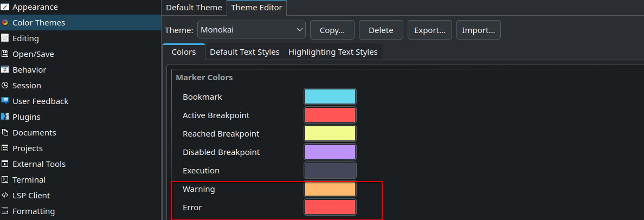Pick the Warning marker color swatch
The image size is (644, 220).
click(330, 189)
